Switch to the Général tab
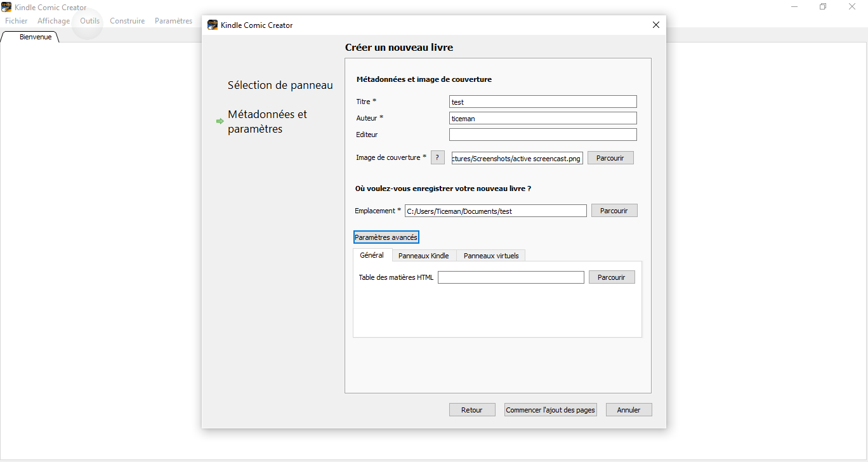 [372, 255]
